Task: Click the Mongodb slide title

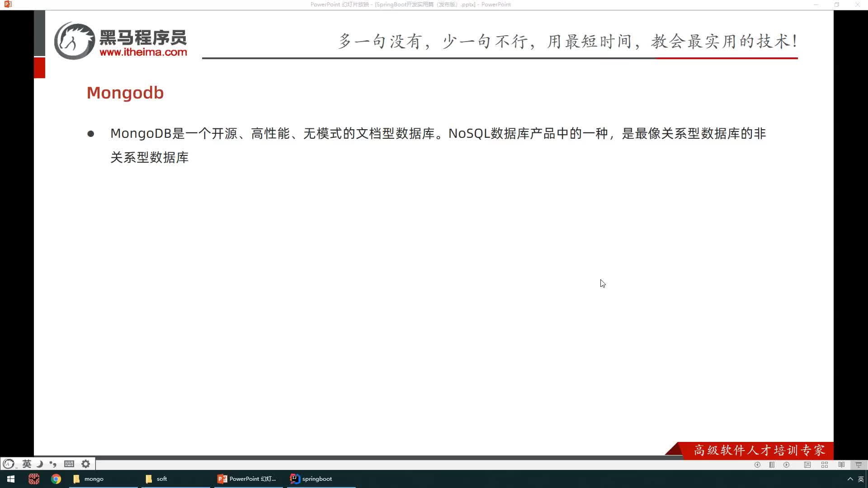Action: [125, 93]
